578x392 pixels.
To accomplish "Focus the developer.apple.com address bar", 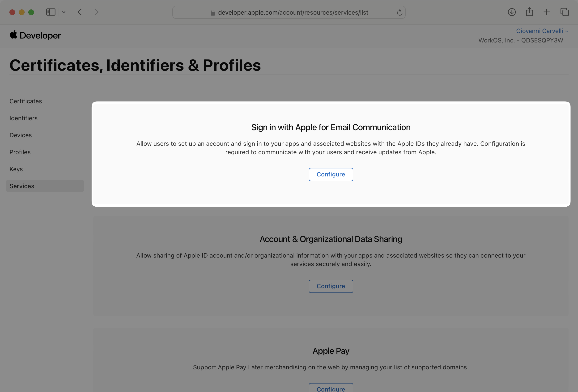I will pyautogui.click(x=289, y=13).
